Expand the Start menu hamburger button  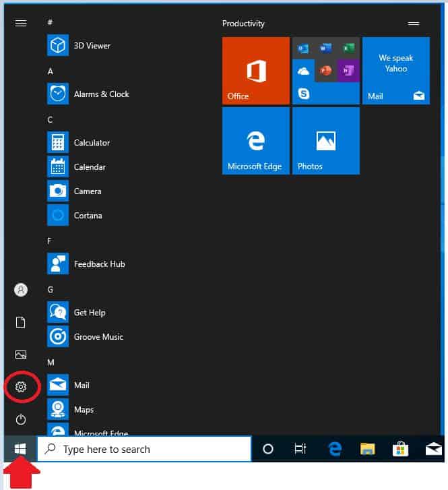(x=21, y=23)
